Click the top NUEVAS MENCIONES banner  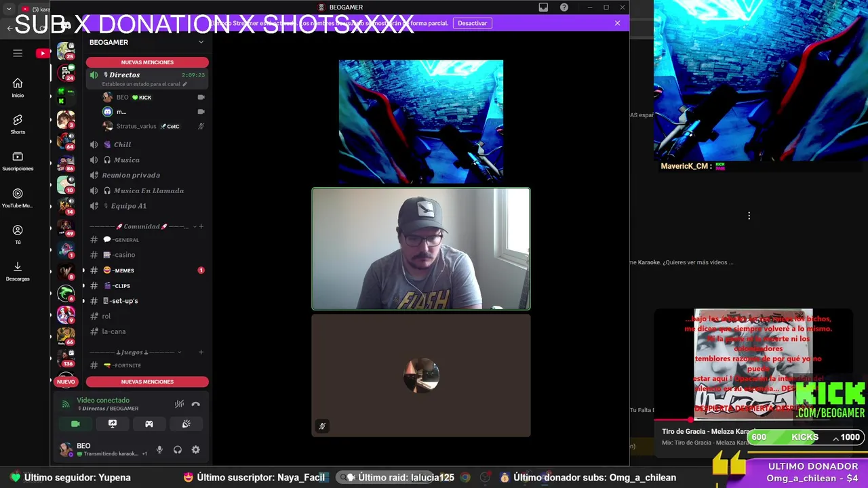coord(147,62)
